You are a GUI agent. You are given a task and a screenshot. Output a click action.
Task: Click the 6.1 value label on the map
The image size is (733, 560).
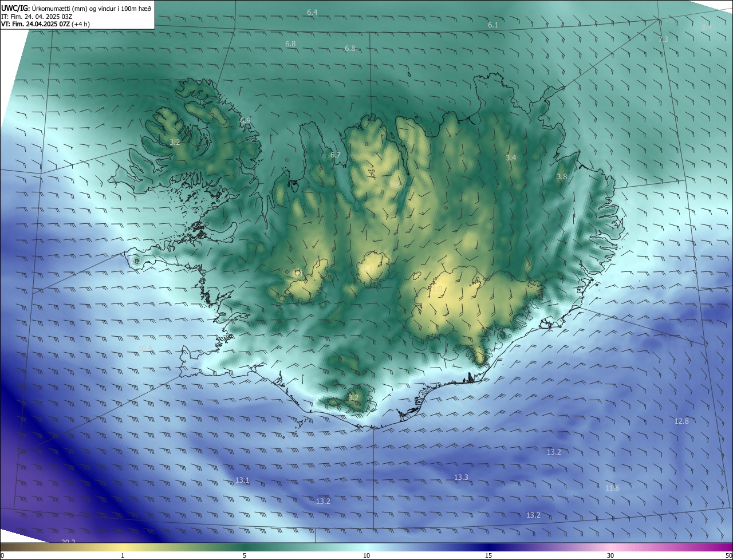(493, 25)
